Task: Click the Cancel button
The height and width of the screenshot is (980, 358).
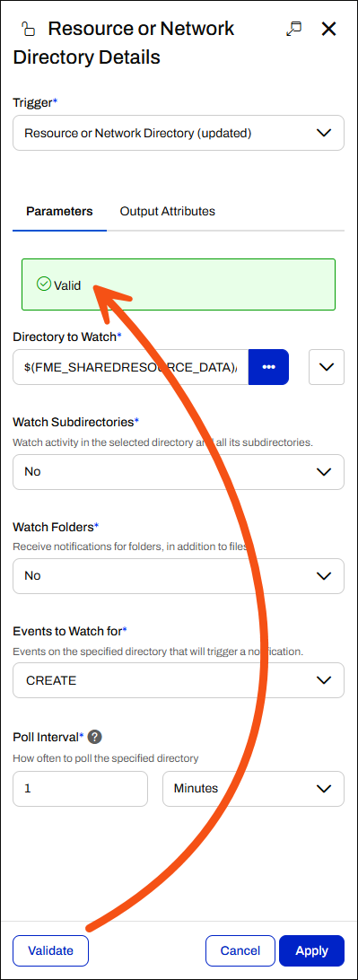Action: click(x=240, y=950)
